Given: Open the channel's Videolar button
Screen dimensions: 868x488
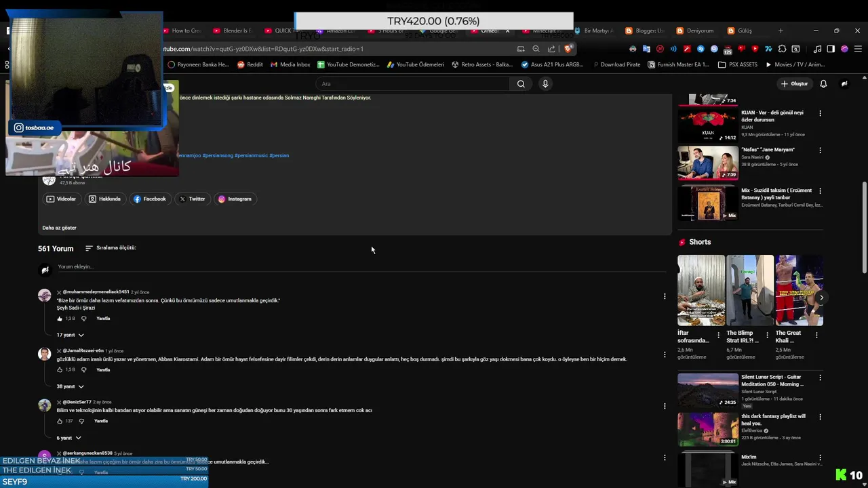Looking at the screenshot, I should [62, 199].
